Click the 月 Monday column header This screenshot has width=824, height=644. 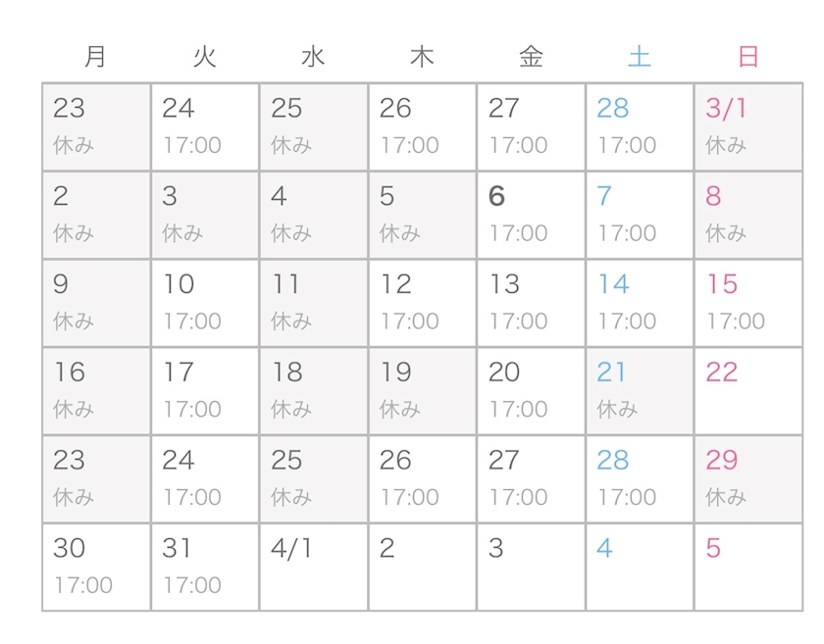[95, 57]
